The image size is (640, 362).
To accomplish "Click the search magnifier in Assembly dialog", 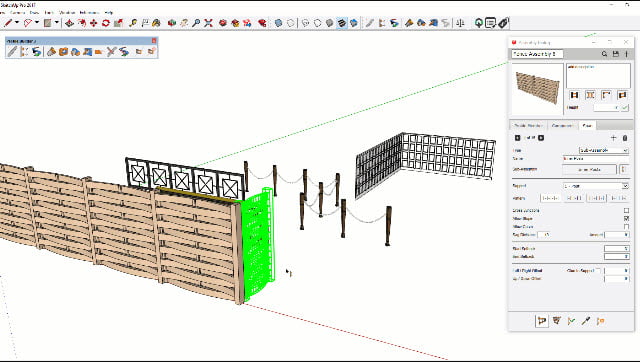I will click(604, 54).
